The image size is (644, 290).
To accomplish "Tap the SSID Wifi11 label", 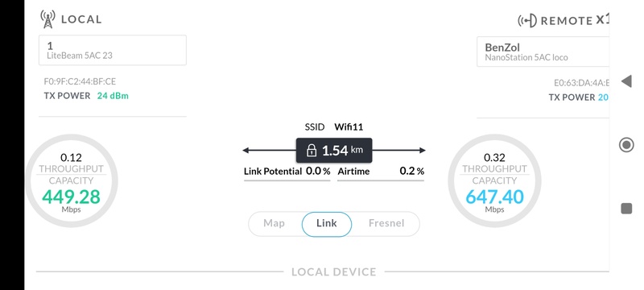I will click(x=334, y=127).
